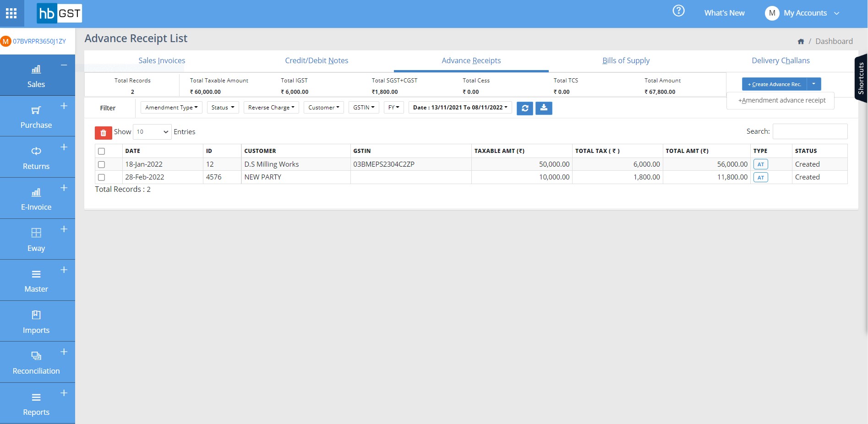Open the help question mark icon

678,11
